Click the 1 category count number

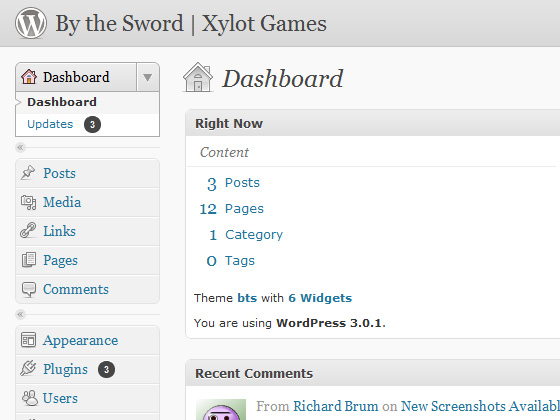(213, 235)
